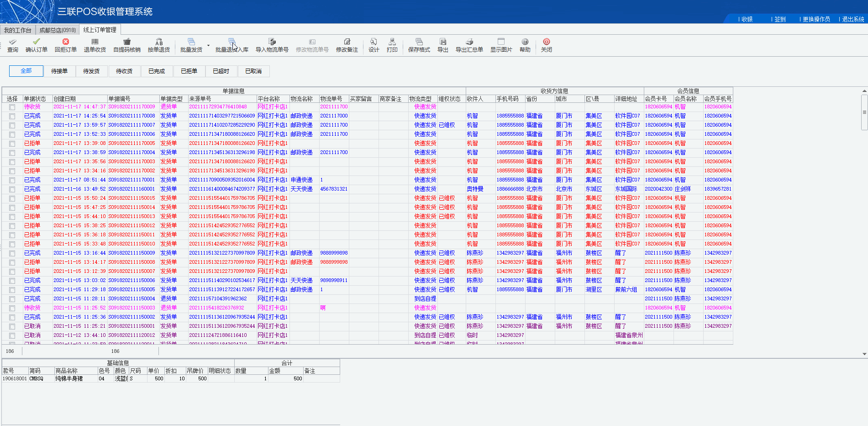Click the 手机号码 column header

tap(510, 99)
